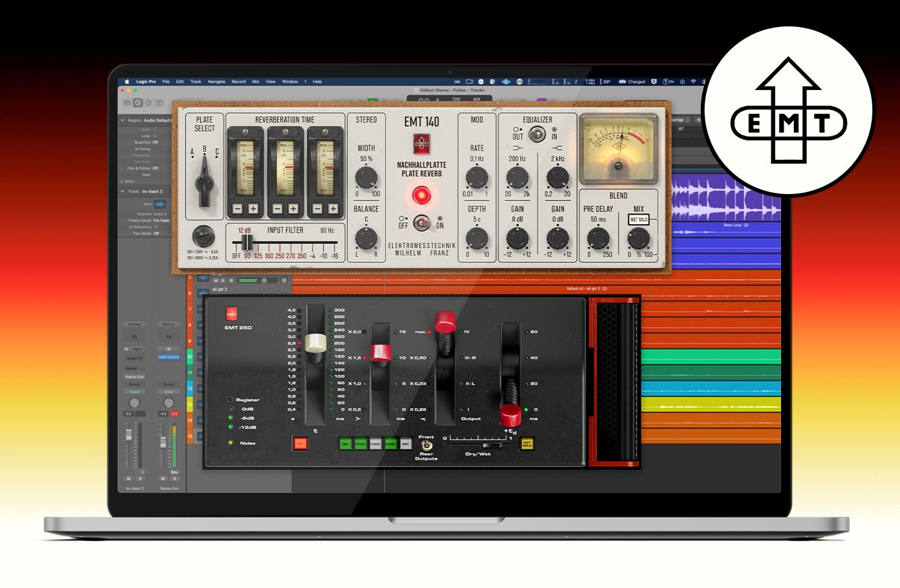Collapse the Track bv stack 2 section

coord(122,191)
